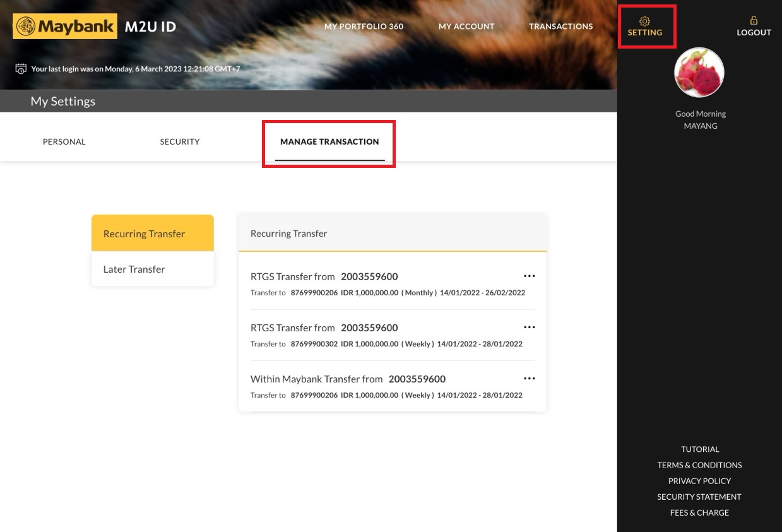
Task: Open the Tutorial link
Action: tap(699, 449)
